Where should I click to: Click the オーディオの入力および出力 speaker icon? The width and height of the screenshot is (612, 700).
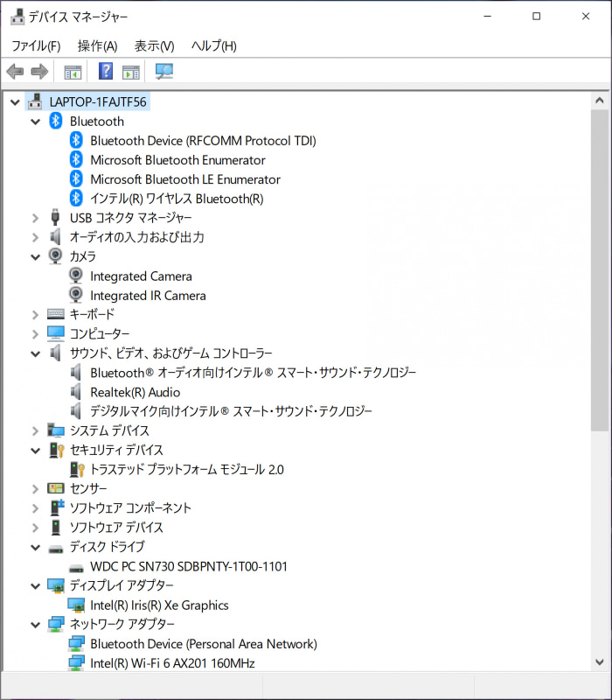[x=55, y=236]
